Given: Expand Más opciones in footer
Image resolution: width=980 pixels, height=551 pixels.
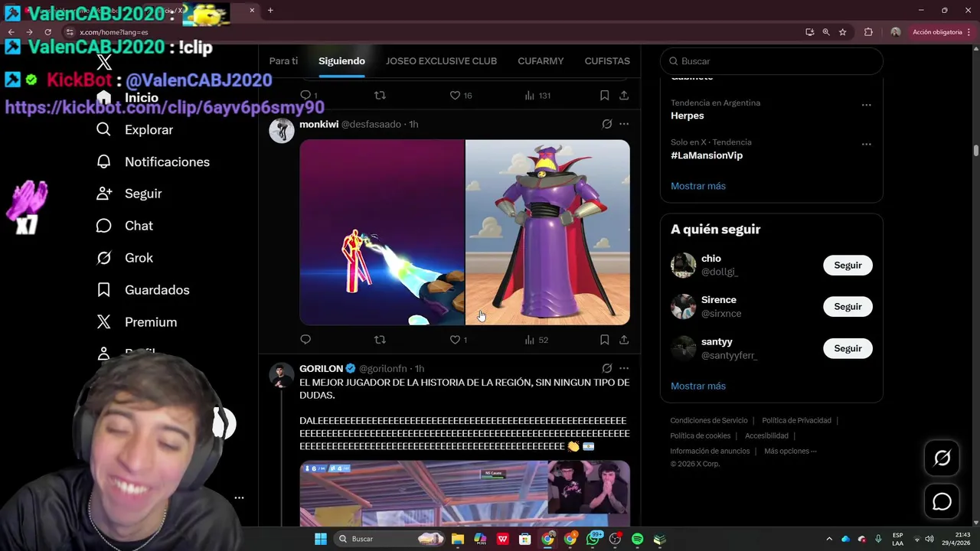Looking at the screenshot, I should [x=790, y=452].
